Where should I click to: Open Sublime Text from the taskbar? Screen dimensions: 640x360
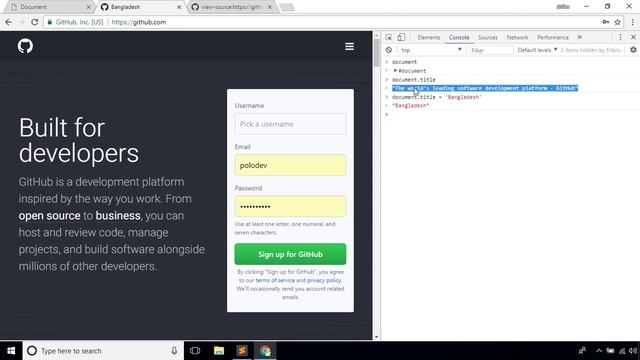click(242, 351)
